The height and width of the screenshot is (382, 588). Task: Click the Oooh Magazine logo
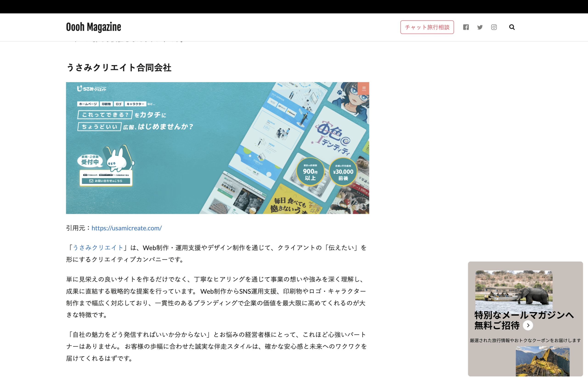pyautogui.click(x=93, y=27)
